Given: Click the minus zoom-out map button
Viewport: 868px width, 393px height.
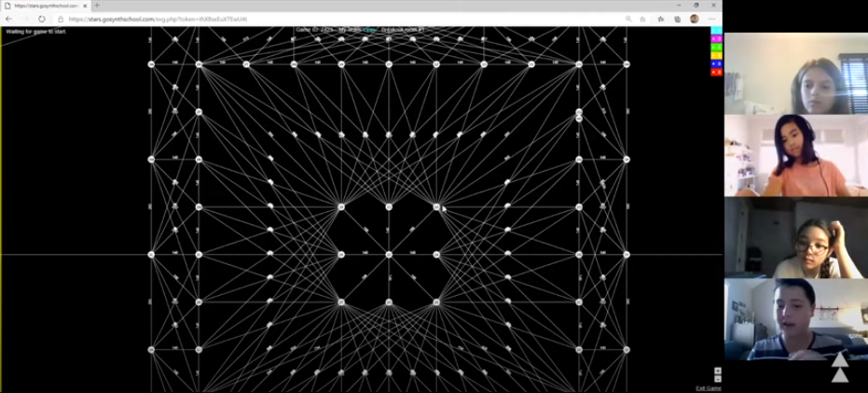Looking at the screenshot, I should pyautogui.click(x=718, y=379).
